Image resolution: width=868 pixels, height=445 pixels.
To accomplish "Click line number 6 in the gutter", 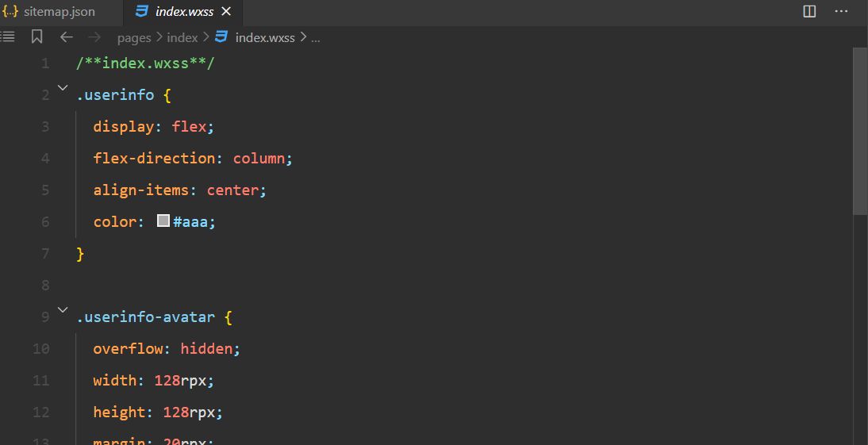I will [x=44, y=222].
